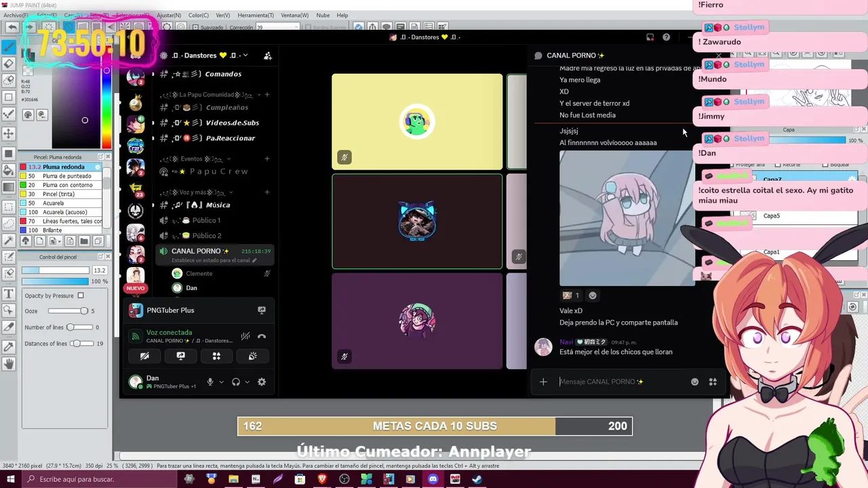868x488 pixels.
Task: Toggle Discord headphones deafen
Action: click(236, 382)
